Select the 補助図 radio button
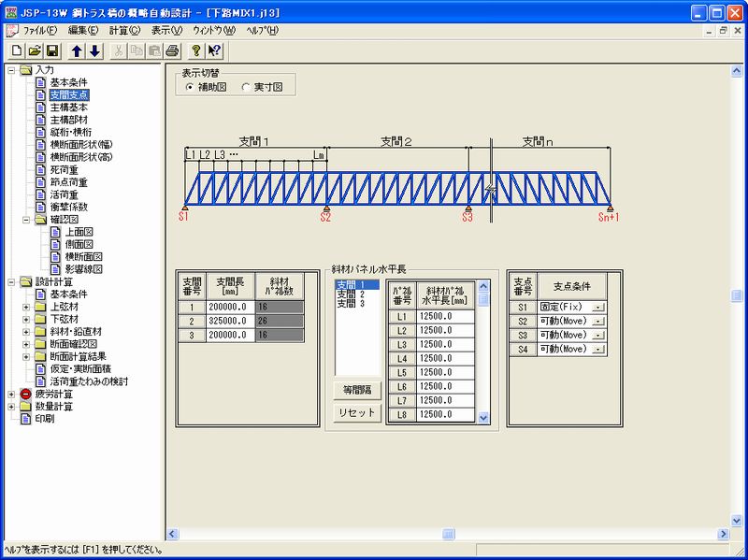Viewport: 748px width, 560px height. click(x=190, y=87)
